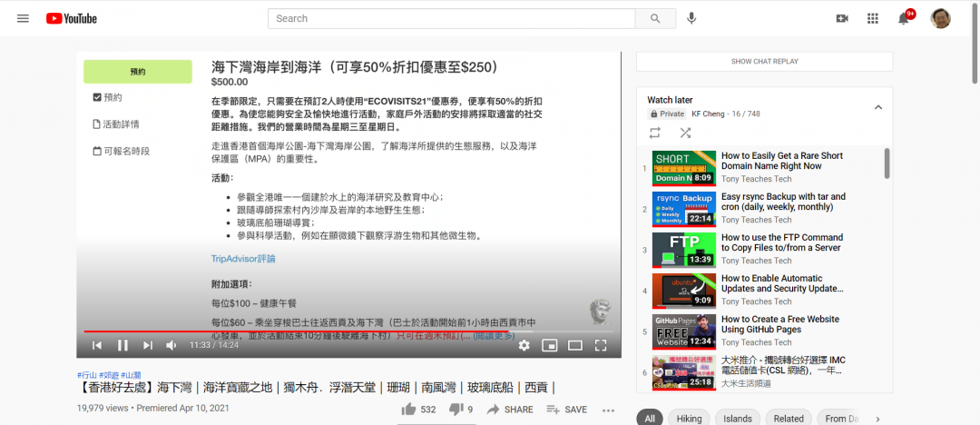
Task: Toggle playlist shuffle
Action: point(685,133)
